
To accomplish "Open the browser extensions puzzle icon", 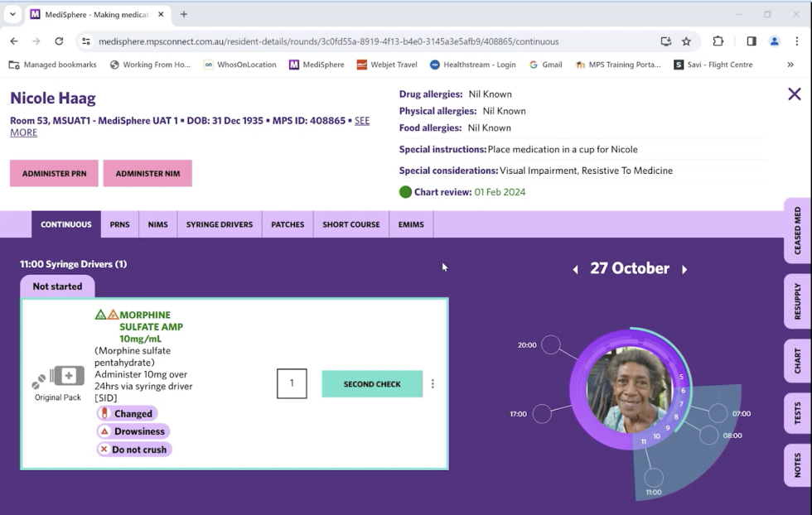I will pos(718,41).
